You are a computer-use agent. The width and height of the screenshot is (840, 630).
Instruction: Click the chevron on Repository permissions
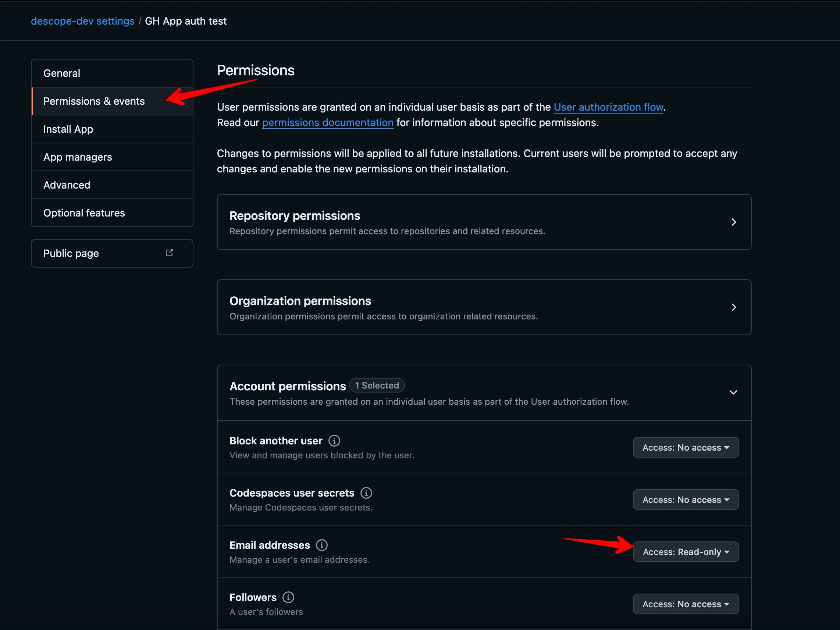point(734,222)
